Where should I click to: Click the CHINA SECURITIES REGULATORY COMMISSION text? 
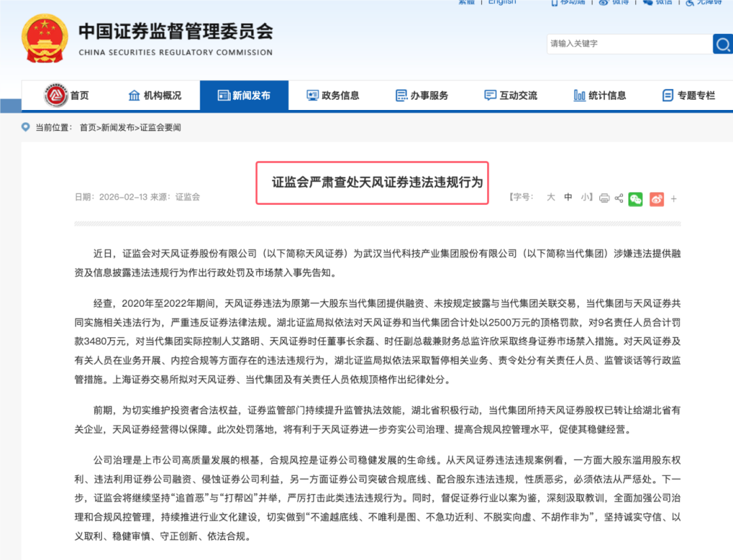click(x=176, y=52)
